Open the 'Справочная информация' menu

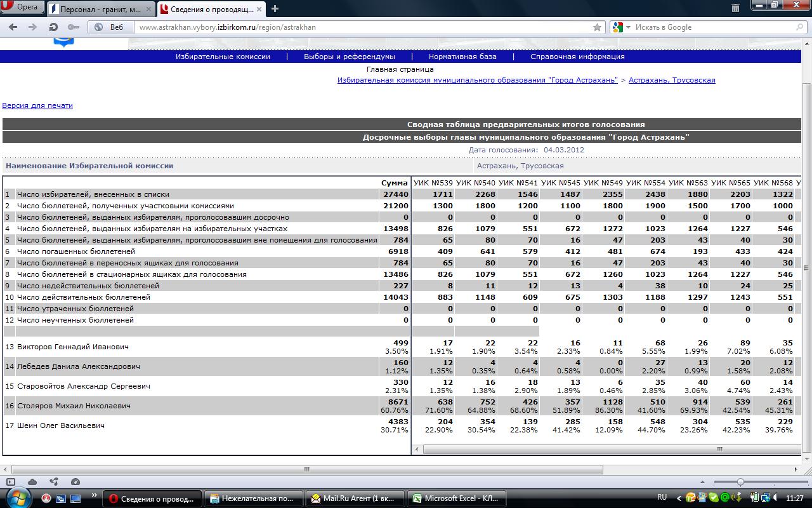(577, 57)
